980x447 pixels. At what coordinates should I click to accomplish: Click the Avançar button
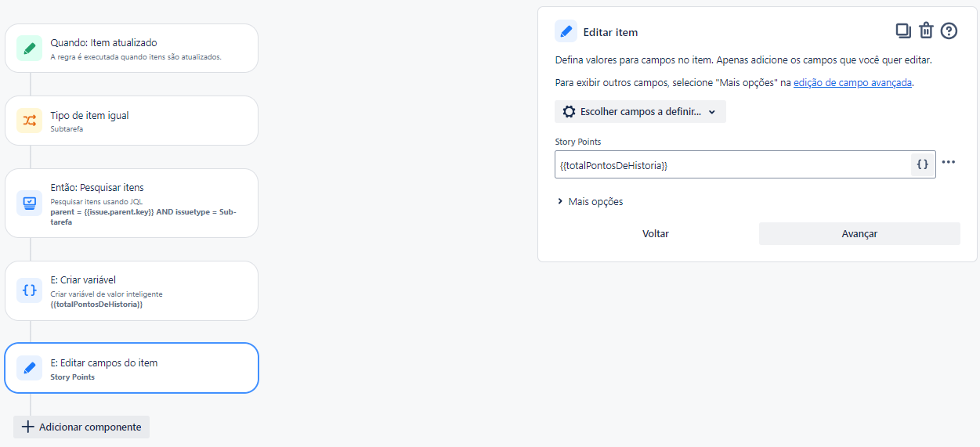(859, 233)
